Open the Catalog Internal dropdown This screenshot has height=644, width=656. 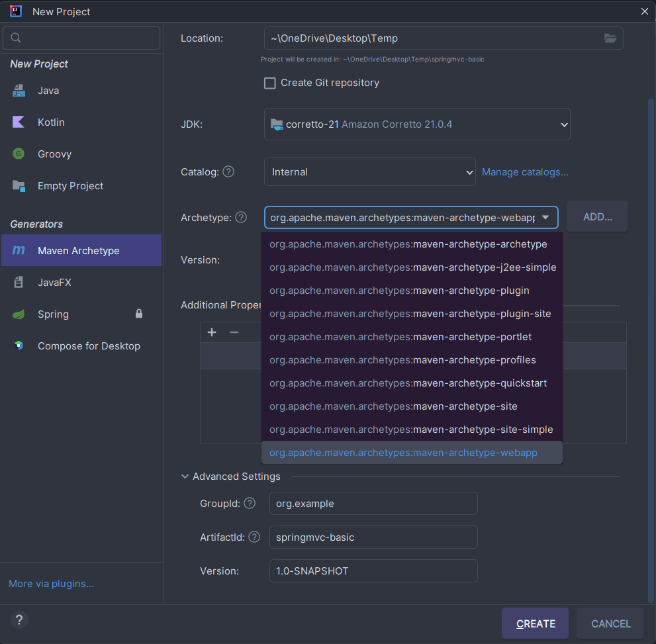[370, 172]
